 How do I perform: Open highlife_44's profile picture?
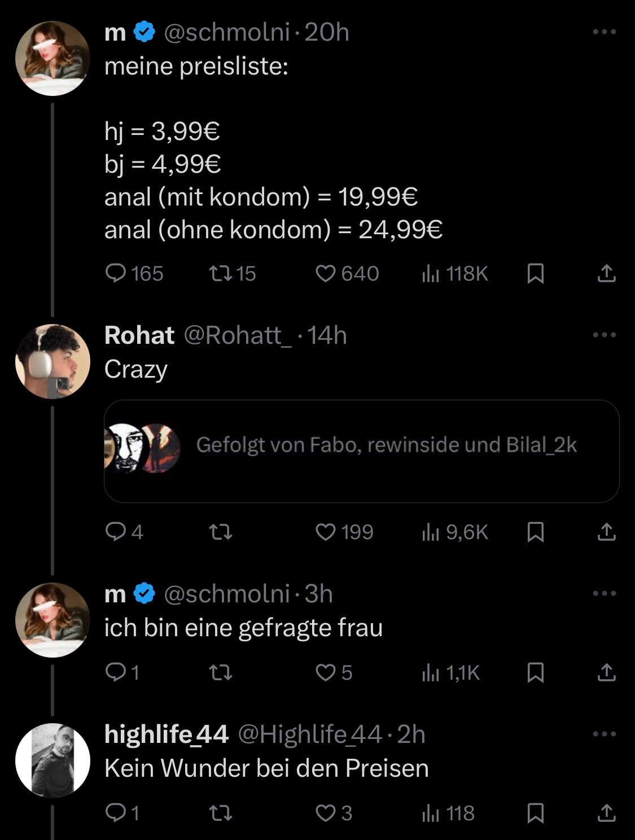52,760
